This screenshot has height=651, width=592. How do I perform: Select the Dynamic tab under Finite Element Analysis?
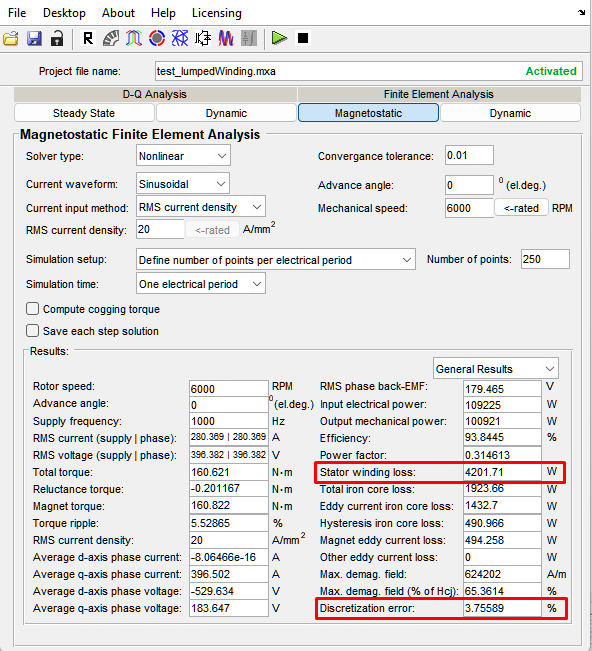[510, 113]
